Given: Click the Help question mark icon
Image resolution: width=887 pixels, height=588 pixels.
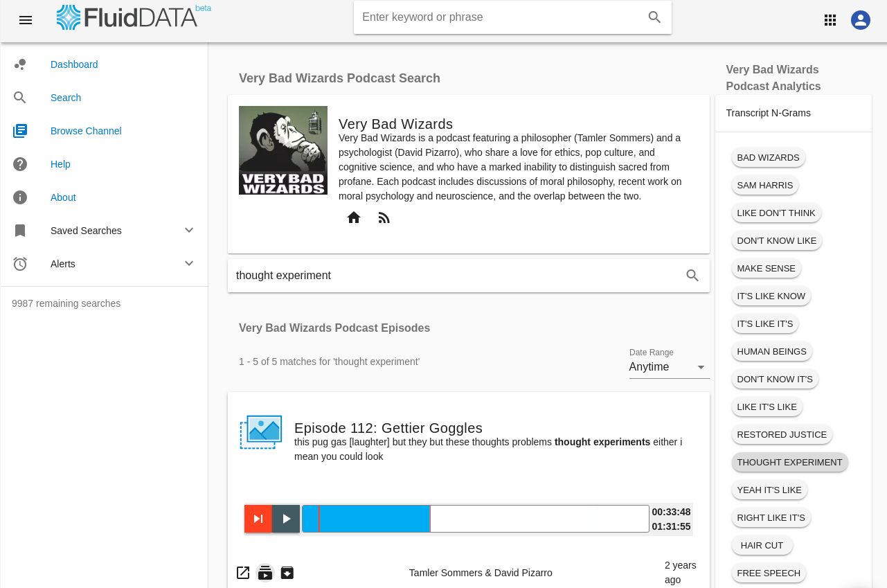Looking at the screenshot, I should (20, 164).
